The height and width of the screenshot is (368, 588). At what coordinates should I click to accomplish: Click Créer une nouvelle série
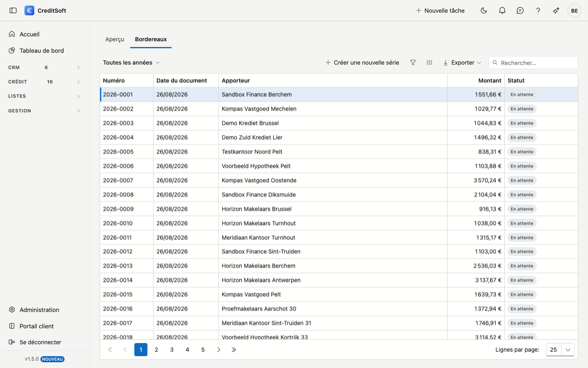click(362, 63)
